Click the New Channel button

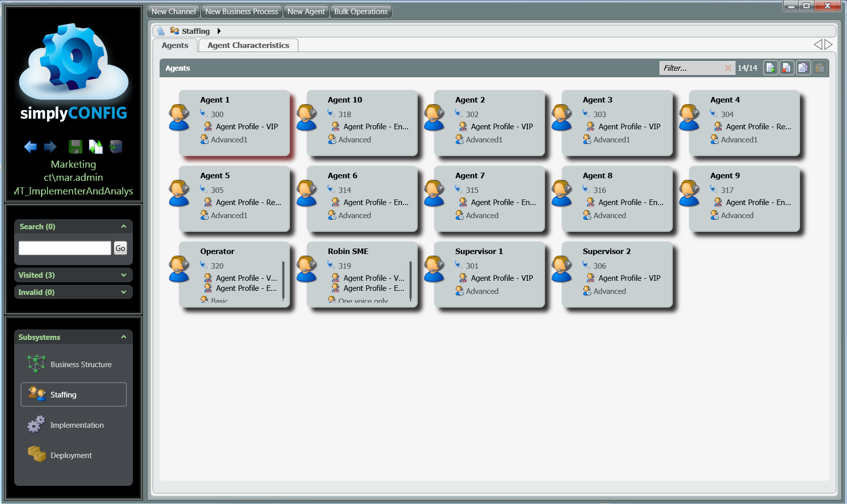coord(174,11)
